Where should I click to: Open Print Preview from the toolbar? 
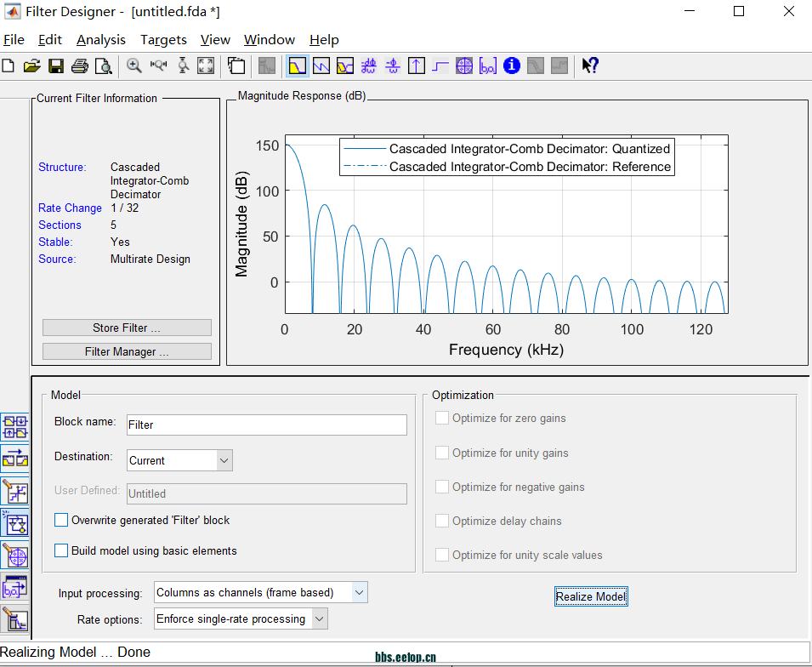coord(104,66)
